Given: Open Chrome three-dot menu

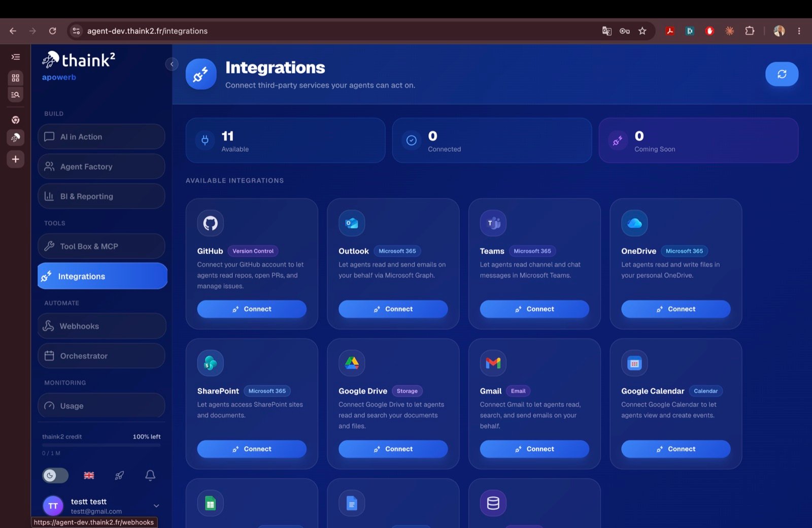Looking at the screenshot, I should coord(799,31).
